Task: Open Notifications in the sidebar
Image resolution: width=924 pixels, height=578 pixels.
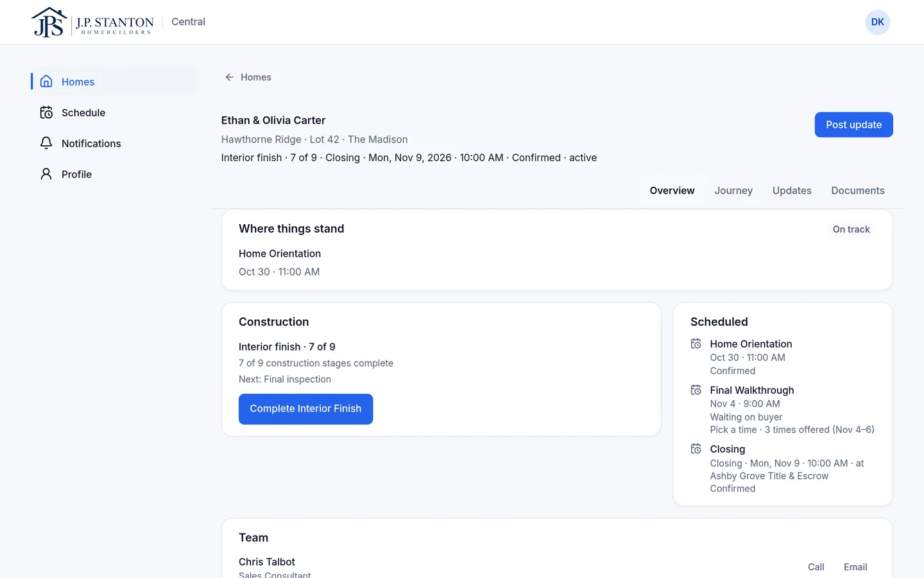Action: point(114,143)
